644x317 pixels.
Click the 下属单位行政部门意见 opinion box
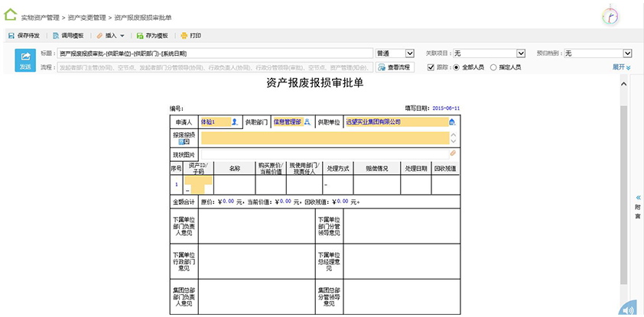256,261
